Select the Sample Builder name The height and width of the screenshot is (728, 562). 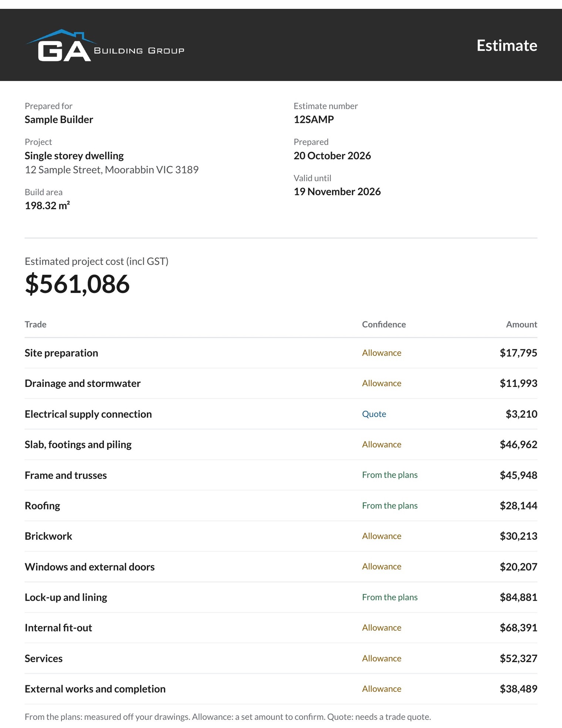[x=59, y=119]
